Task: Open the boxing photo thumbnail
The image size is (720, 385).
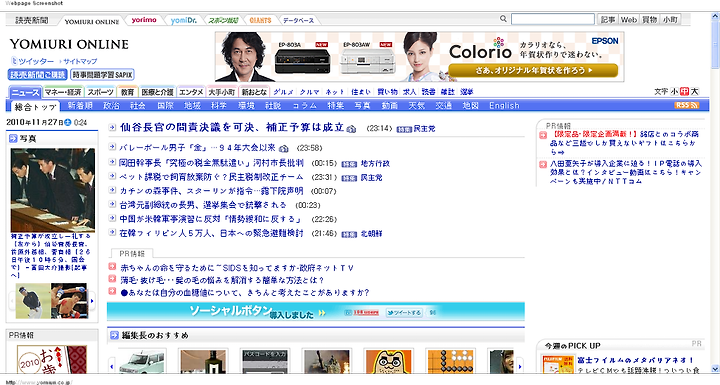Action: [69, 301]
